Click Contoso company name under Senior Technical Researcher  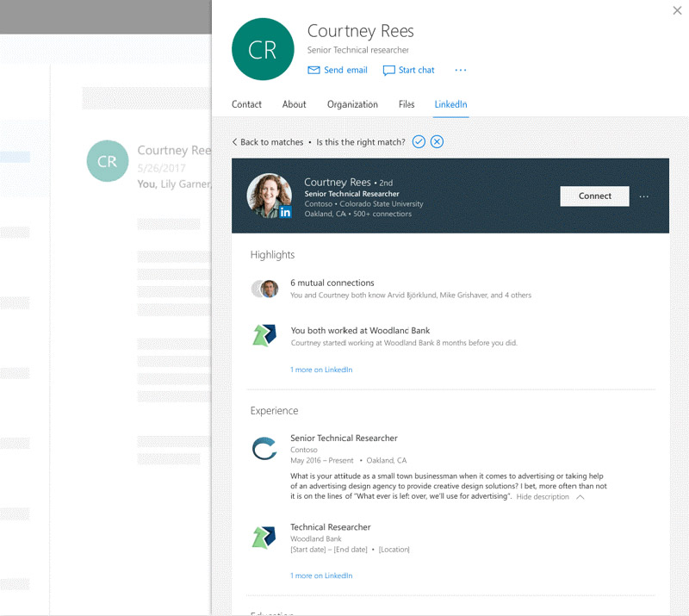point(304,450)
